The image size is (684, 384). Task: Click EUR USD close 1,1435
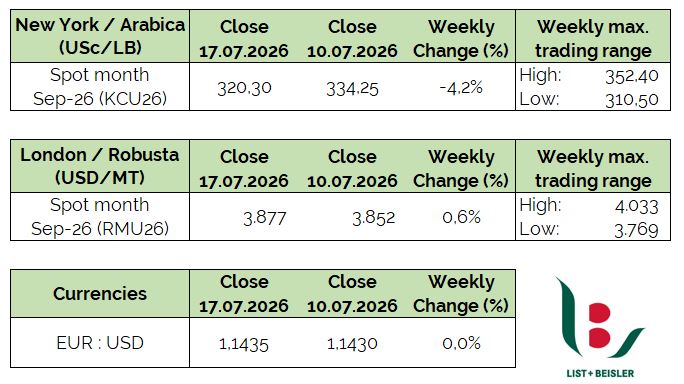244,344
